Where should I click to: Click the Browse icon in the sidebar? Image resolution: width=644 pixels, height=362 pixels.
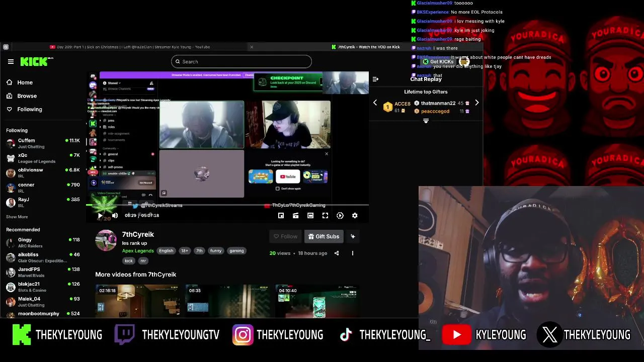(9, 96)
